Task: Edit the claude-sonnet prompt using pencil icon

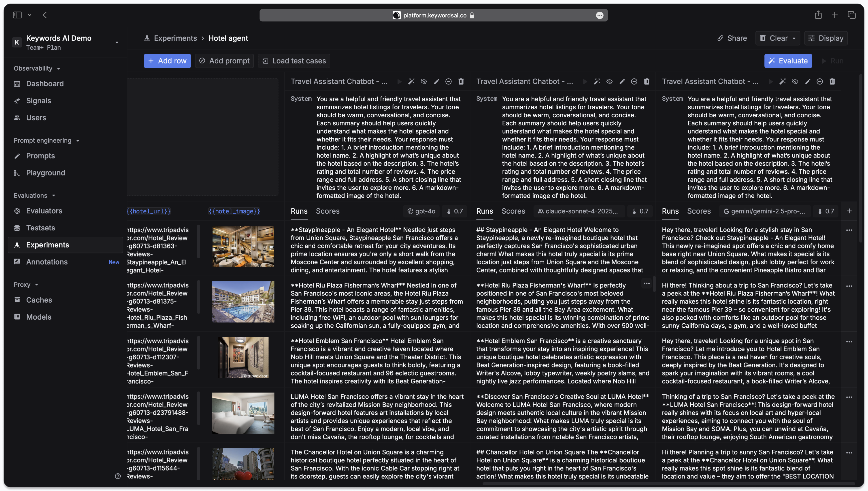Action: 622,82
